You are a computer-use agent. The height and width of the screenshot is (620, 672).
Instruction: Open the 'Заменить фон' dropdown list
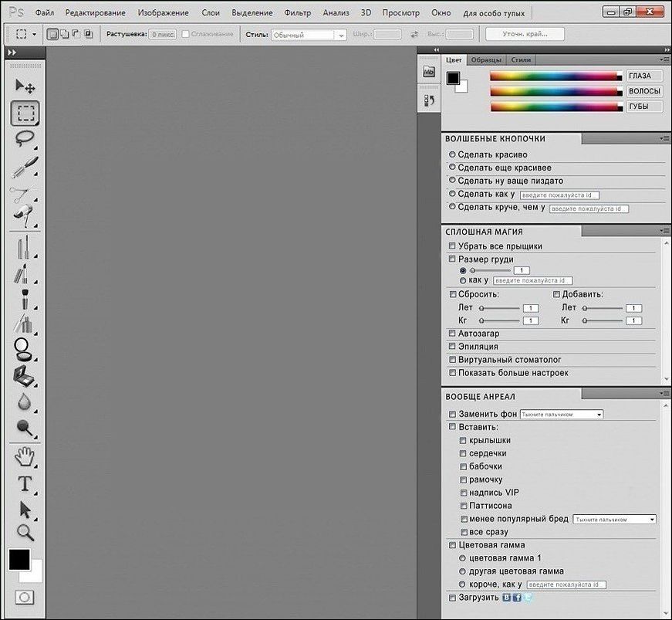click(561, 415)
